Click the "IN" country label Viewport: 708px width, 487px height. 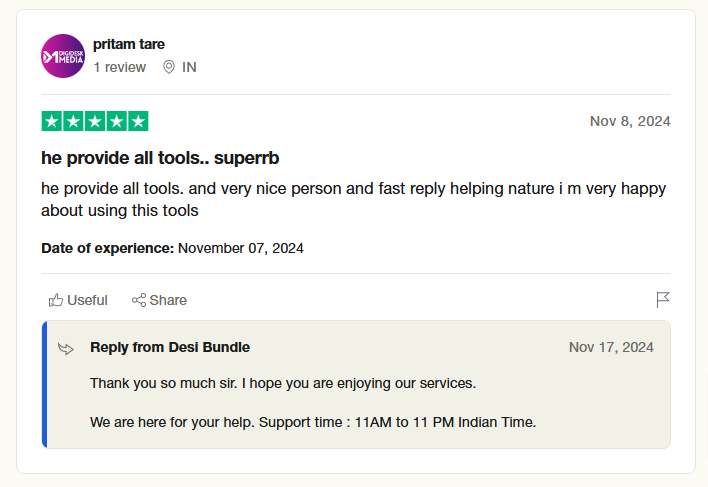[x=189, y=67]
